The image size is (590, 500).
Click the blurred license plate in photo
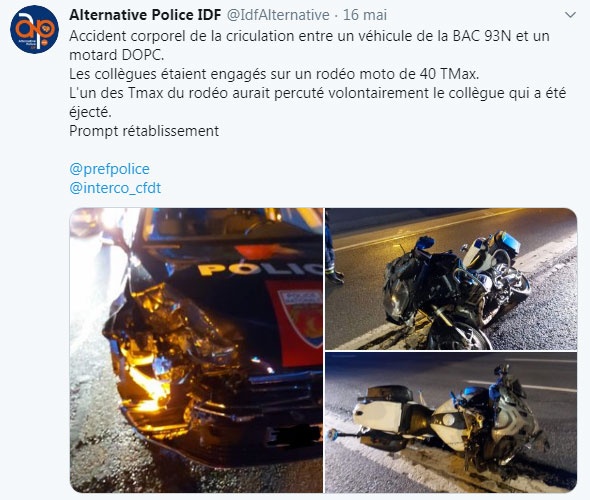click(293, 435)
